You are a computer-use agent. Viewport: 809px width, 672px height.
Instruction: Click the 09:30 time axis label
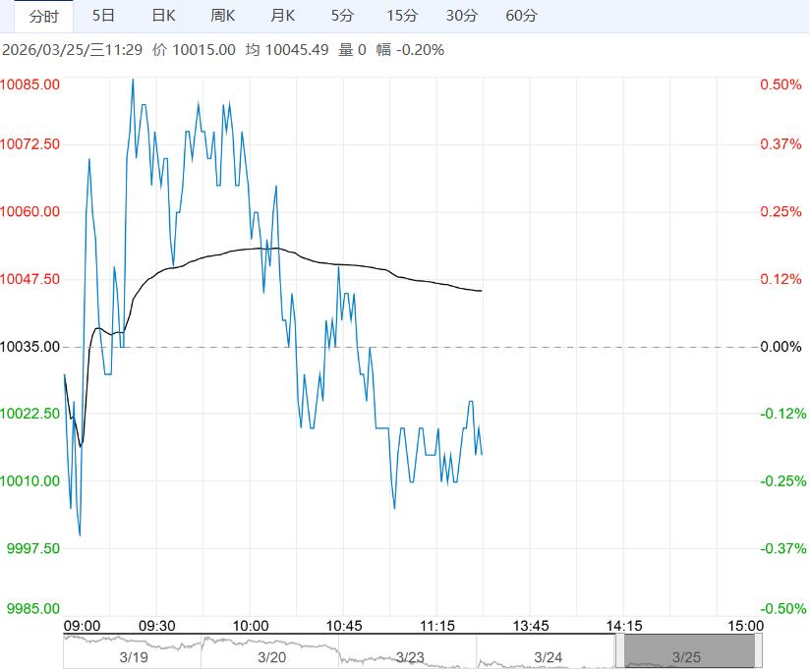click(x=156, y=626)
